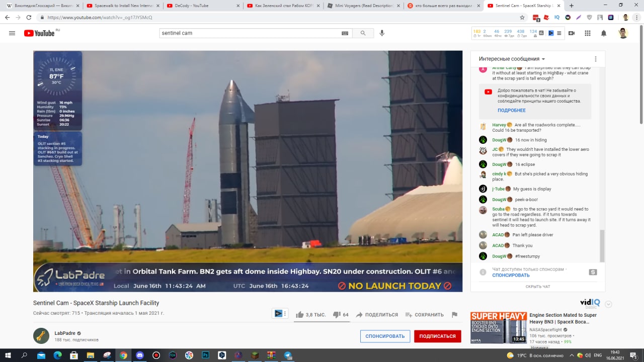The height and width of the screenshot is (362, 644).
Task: Go to the YouTube home logo
Action: (39, 33)
